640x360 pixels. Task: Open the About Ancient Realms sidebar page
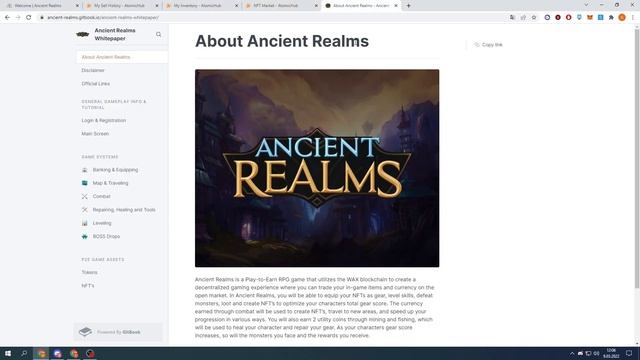(x=122, y=57)
